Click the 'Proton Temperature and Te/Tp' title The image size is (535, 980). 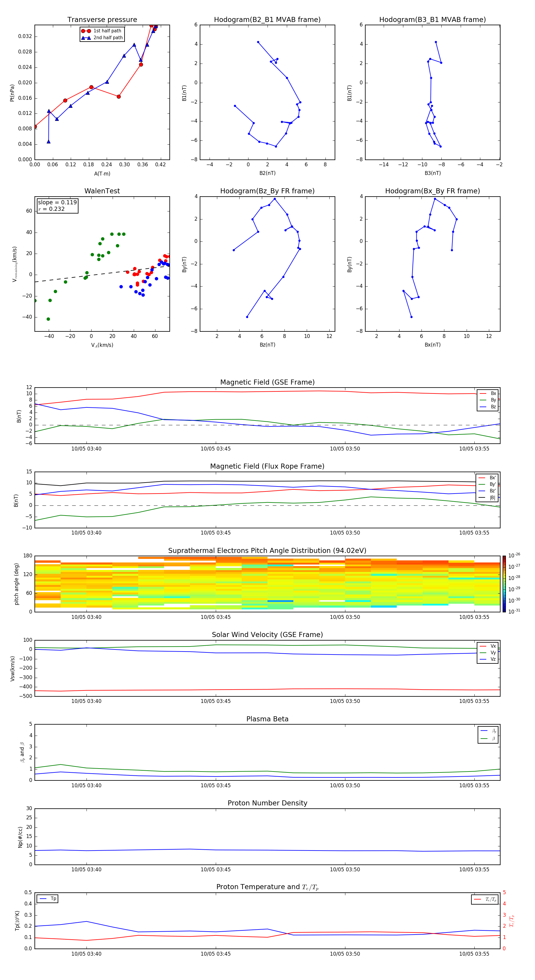267,887
